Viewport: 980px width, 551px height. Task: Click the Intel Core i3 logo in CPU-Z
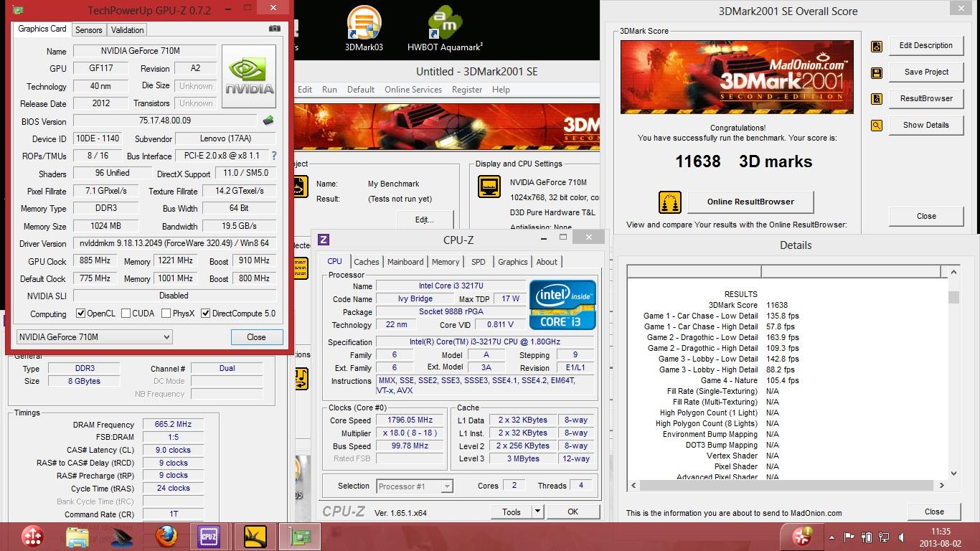562,304
